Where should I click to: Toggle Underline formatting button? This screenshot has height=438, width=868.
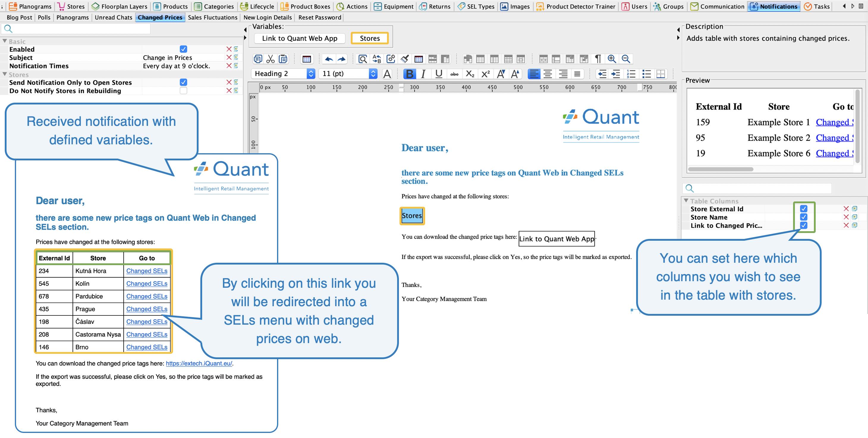[x=439, y=74]
